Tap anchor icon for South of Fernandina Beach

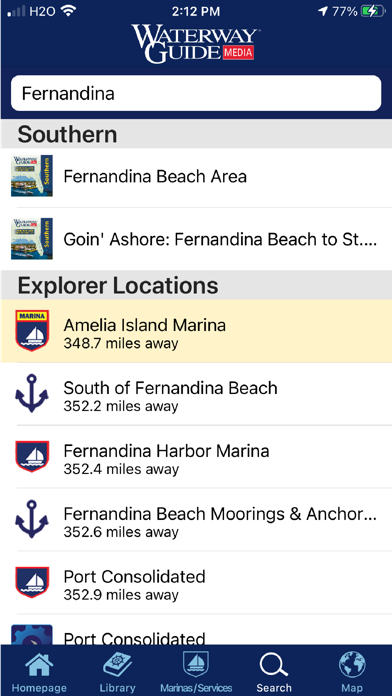[32, 393]
